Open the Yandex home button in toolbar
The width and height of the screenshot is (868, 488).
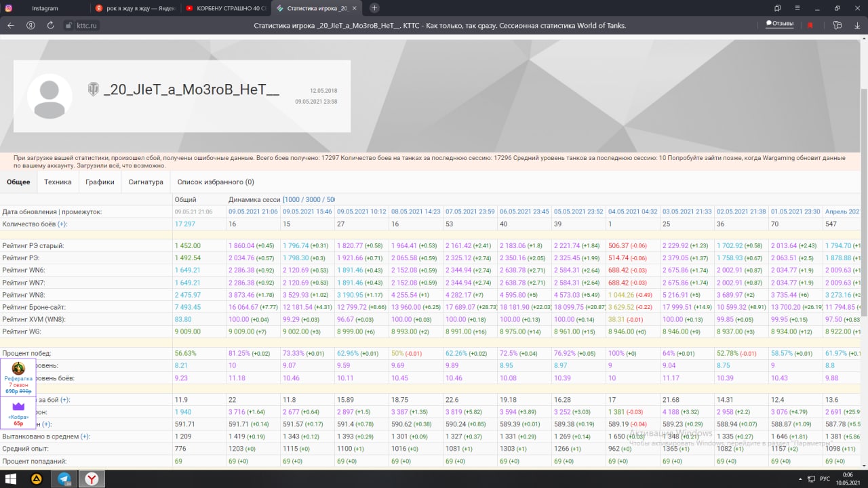tap(31, 25)
